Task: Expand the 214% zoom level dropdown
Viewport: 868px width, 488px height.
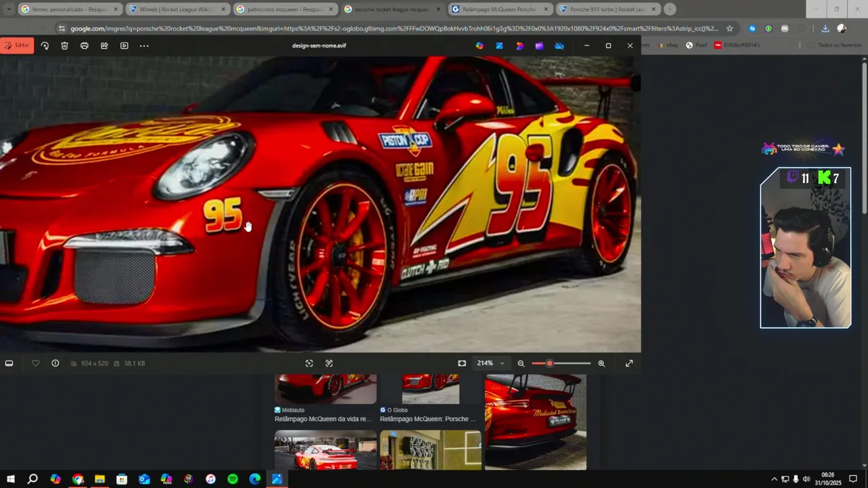Action: click(491, 363)
